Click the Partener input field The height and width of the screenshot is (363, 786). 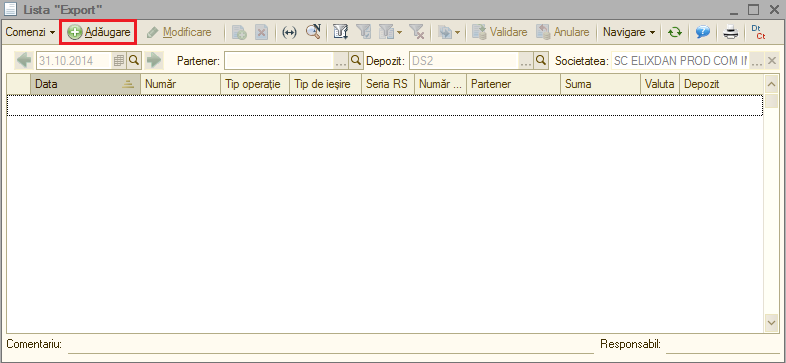click(279, 61)
